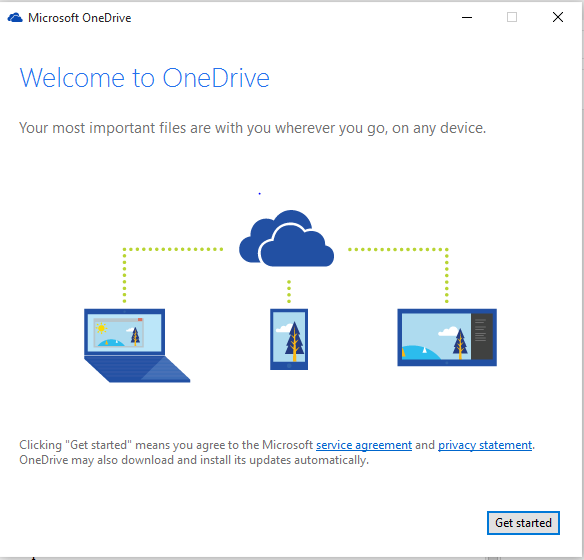The image size is (584, 560).
Task: Click the OneDrive cloud icon in title bar
Action: point(15,18)
